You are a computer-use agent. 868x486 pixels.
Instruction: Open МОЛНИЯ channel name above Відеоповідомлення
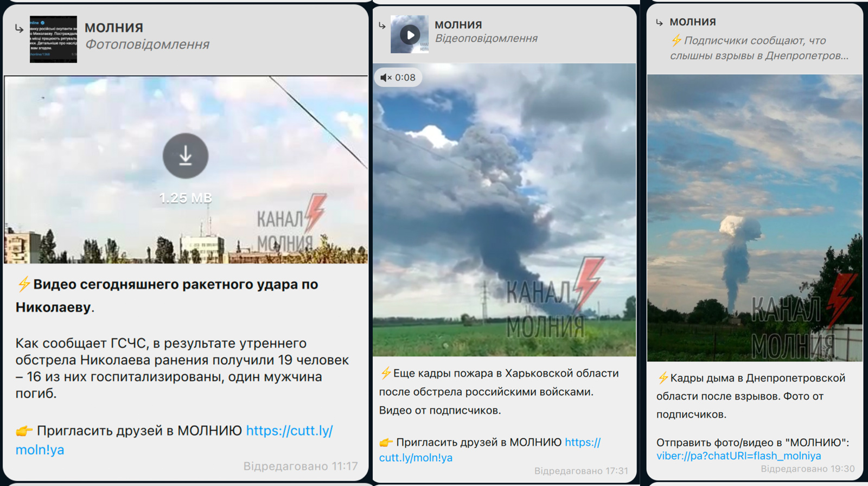(x=458, y=25)
